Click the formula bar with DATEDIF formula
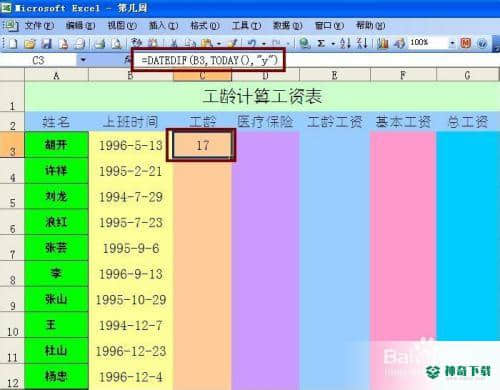This screenshot has width=500, height=390. 209,60
